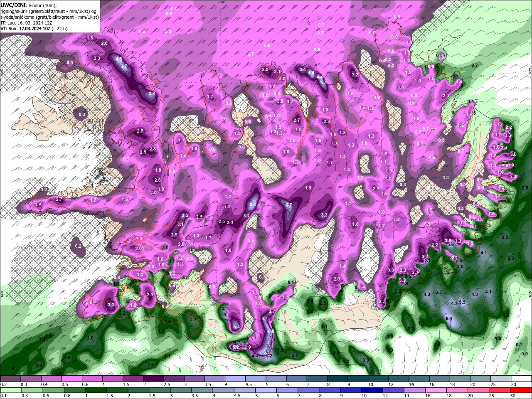Viewport: 532px width, 399px height.
Task: Click the '6.4' precipitation value on the map
Action: click(449, 318)
